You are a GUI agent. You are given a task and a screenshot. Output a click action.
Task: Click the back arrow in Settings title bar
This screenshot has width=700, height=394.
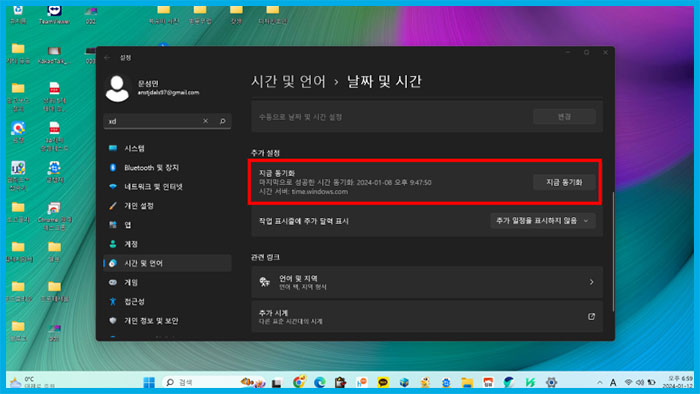coord(107,58)
